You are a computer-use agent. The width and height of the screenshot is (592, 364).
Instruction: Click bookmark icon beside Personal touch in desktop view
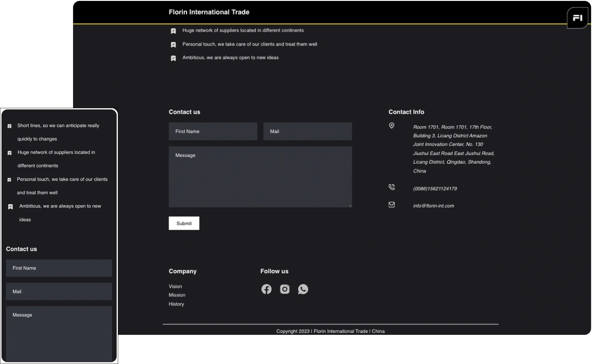tap(173, 45)
